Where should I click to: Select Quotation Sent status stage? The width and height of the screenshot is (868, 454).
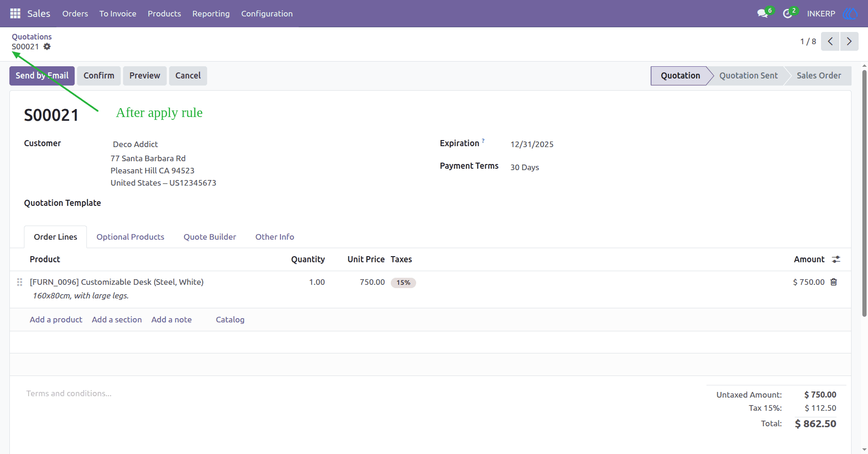pyautogui.click(x=748, y=76)
